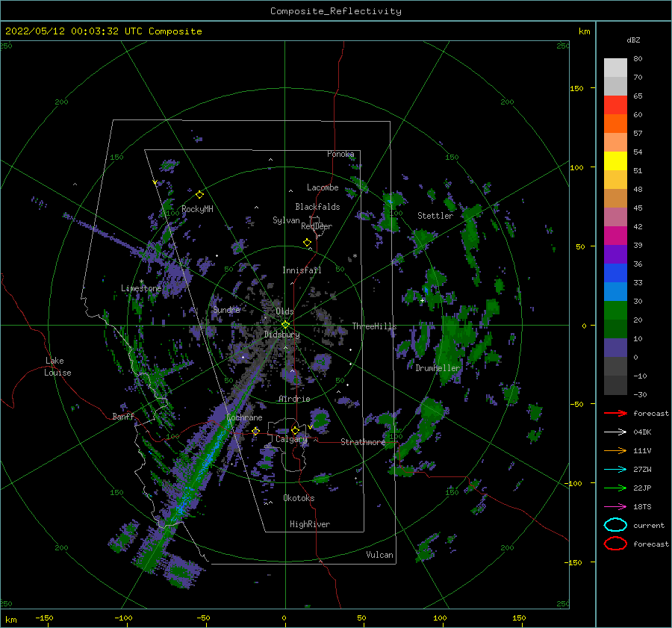This screenshot has width=672, height=628.
Task: Click the red forecast ellipse icon
Action: pos(615,544)
